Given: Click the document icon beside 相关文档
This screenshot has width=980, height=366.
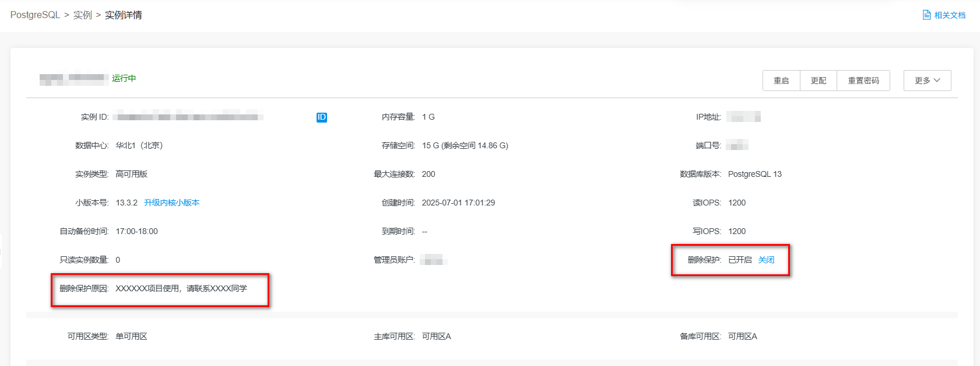Looking at the screenshot, I should [926, 15].
